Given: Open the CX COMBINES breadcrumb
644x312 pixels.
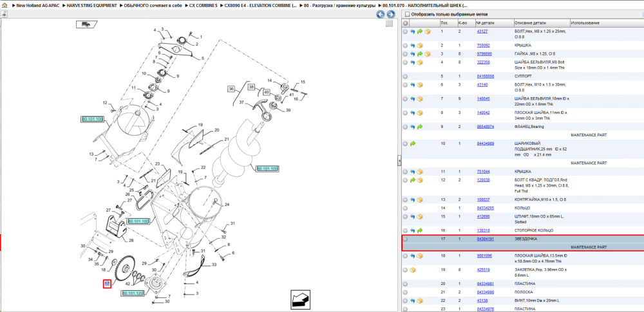Looking at the screenshot, I should tap(204, 6).
